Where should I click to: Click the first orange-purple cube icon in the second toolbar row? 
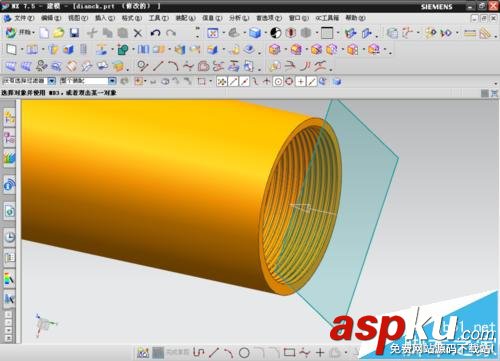tap(275, 50)
